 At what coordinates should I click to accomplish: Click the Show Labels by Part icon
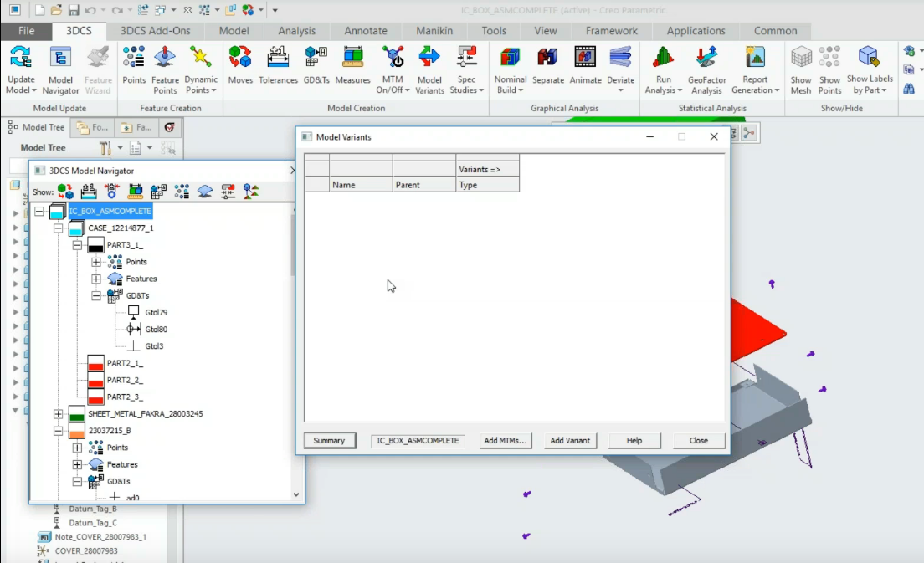pos(870,59)
